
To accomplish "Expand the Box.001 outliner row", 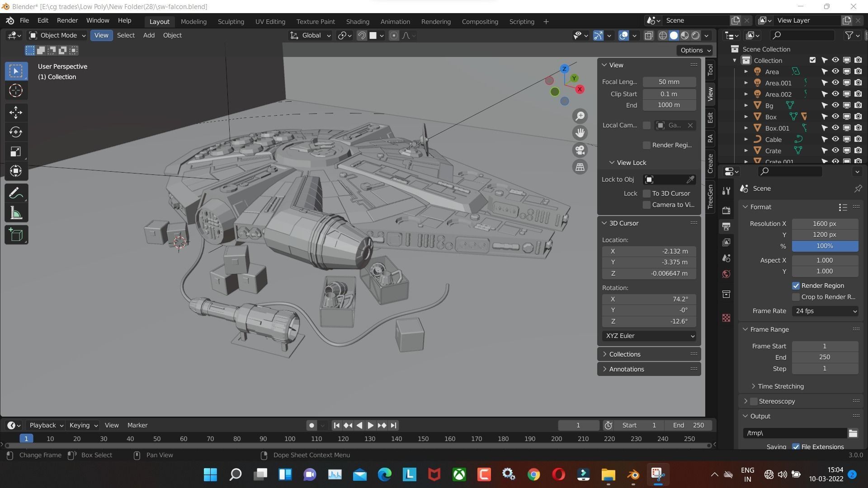I will [x=746, y=128].
